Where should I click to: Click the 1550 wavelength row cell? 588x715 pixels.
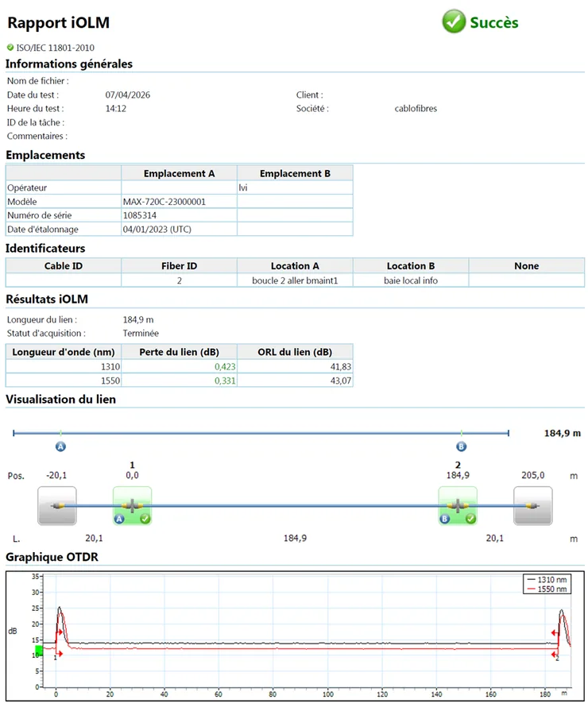[x=64, y=381]
